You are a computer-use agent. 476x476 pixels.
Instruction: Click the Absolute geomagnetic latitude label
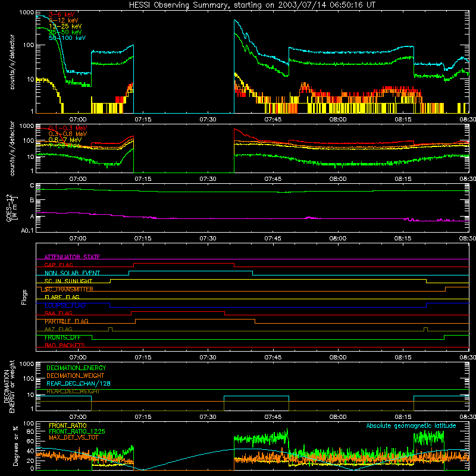[x=411, y=426]
